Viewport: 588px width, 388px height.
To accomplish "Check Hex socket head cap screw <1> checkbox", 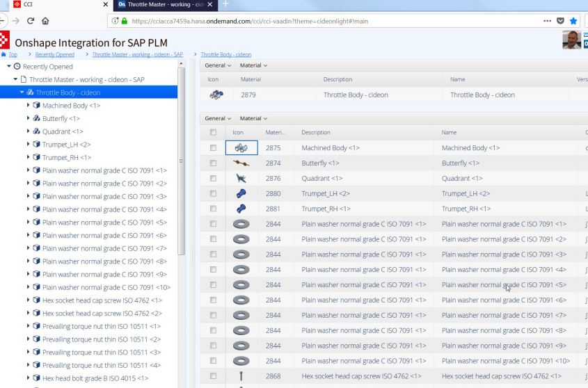I will (x=213, y=375).
